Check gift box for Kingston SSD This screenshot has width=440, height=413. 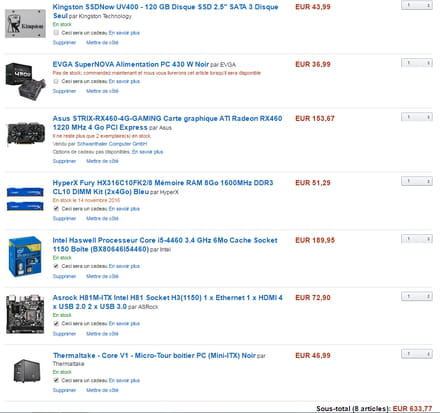(56, 33)
